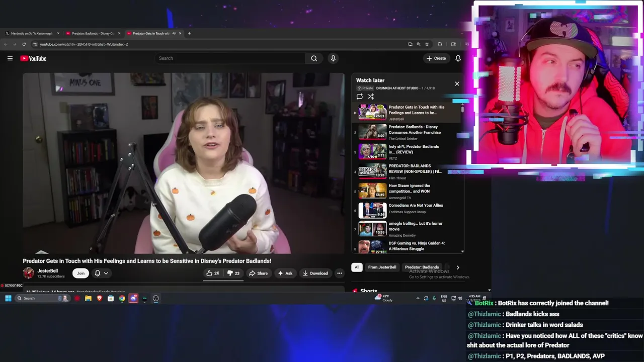Download the video

click(x=315, y=273)
